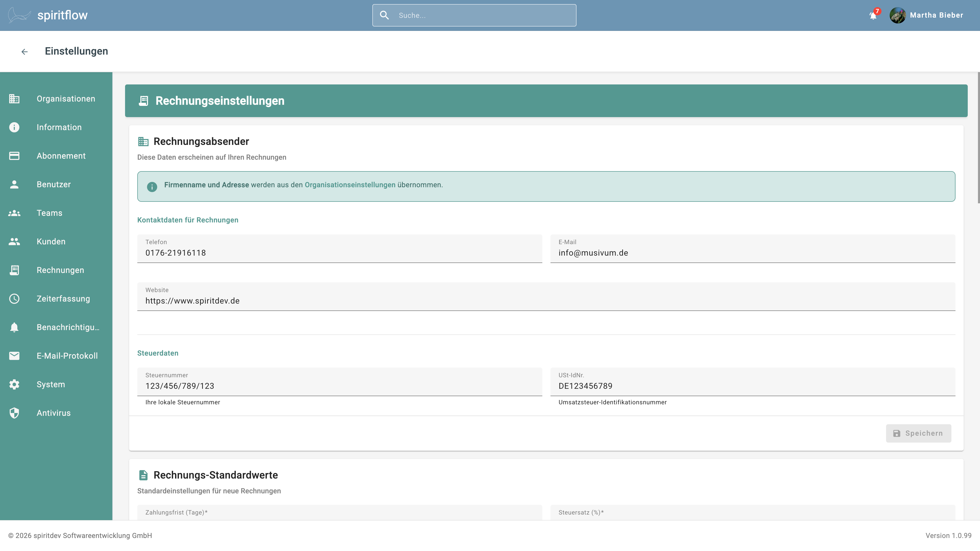Screen dimensions: 980x551
Task: Select Kunden in the sidebar
Action: tap(56, 242)
